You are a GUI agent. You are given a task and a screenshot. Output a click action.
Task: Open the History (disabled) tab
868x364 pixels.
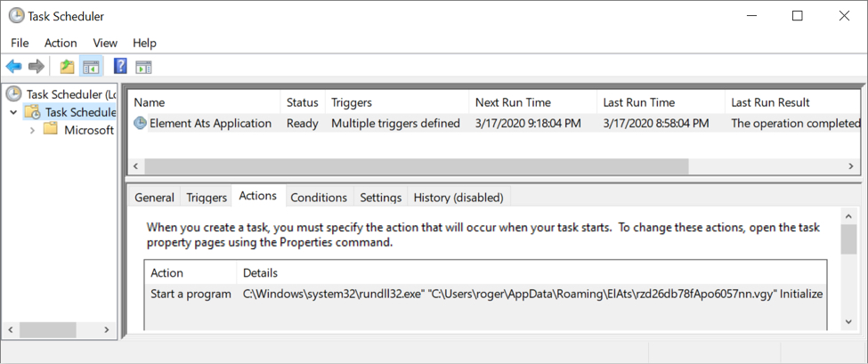point(458,198)
